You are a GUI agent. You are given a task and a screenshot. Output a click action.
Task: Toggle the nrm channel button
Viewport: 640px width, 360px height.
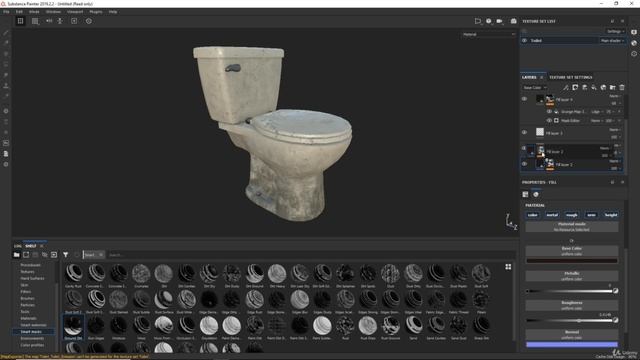point(591,215)
